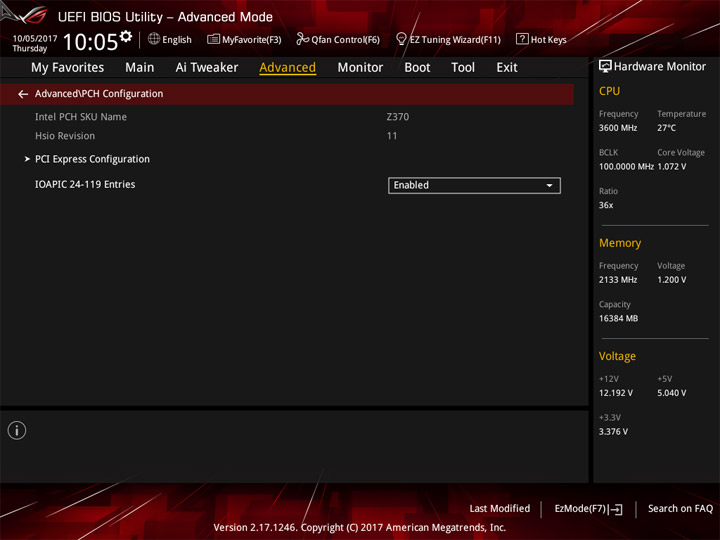Viewport: 720px width, 540px height.
Task: Click the settings gear next to the clock
Action: pyautogui.click(x=126, y=36)
